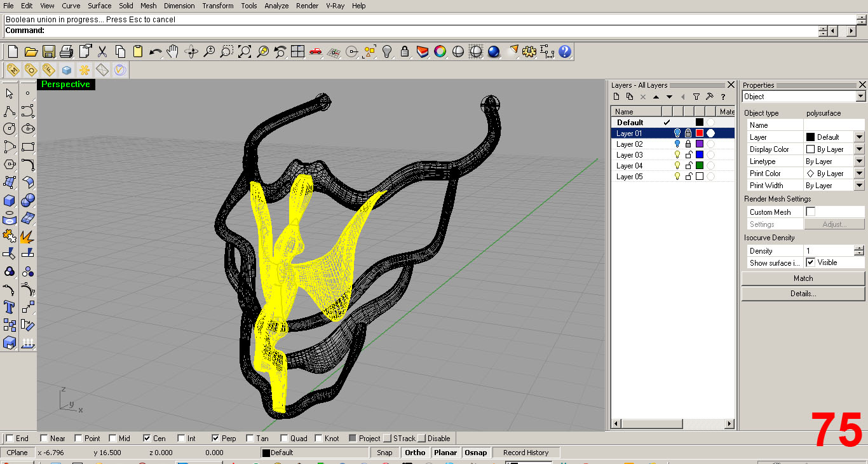Open the Layer Default dropdown arrow
The height and width of the screenshot is (464, 868).
[x=859, y=137]
